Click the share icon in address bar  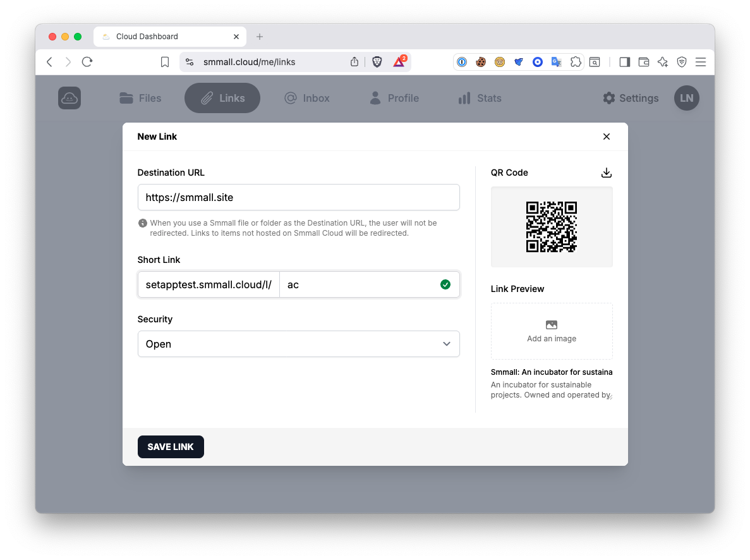tap(354, 62)
